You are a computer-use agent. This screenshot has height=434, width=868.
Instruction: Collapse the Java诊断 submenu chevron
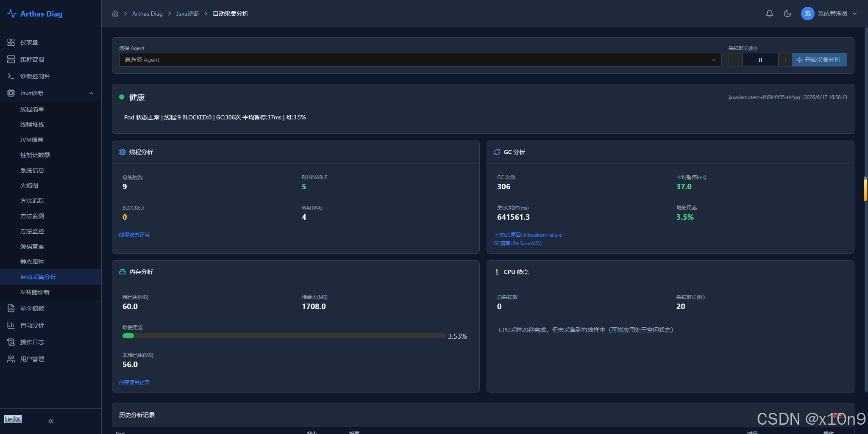[91, 93]
